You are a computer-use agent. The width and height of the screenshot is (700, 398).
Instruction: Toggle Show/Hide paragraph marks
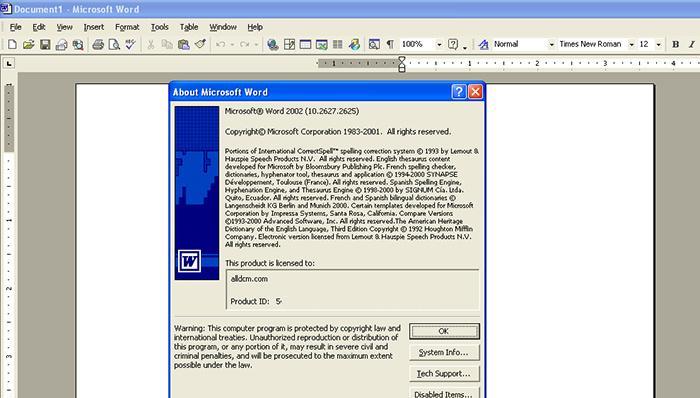tap(390, 44)
